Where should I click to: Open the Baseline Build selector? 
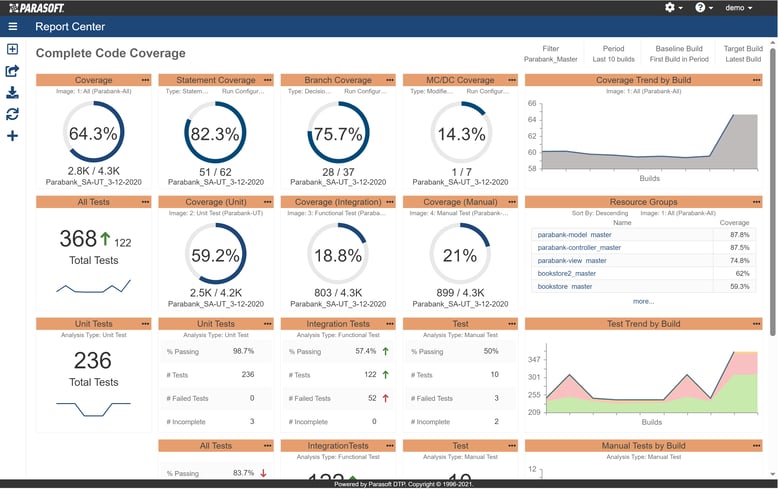[679, 54]
